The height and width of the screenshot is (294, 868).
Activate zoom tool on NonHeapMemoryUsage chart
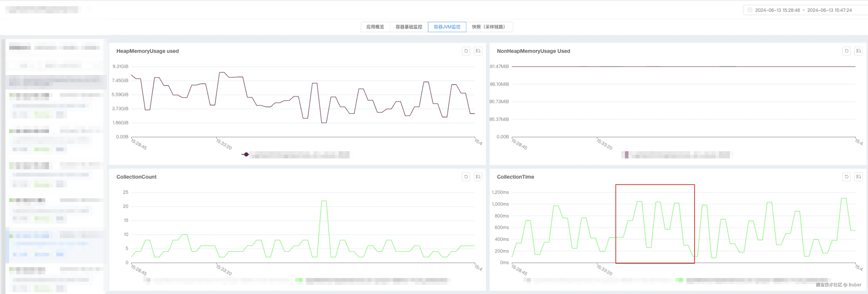click(x=859, y=51)
